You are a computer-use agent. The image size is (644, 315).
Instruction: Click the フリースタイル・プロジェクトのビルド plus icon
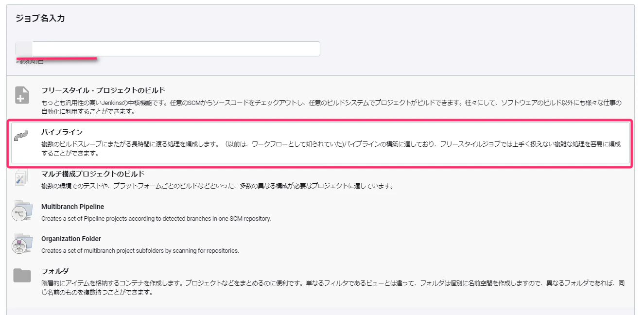pyautogui.click(x=21, y=94)
